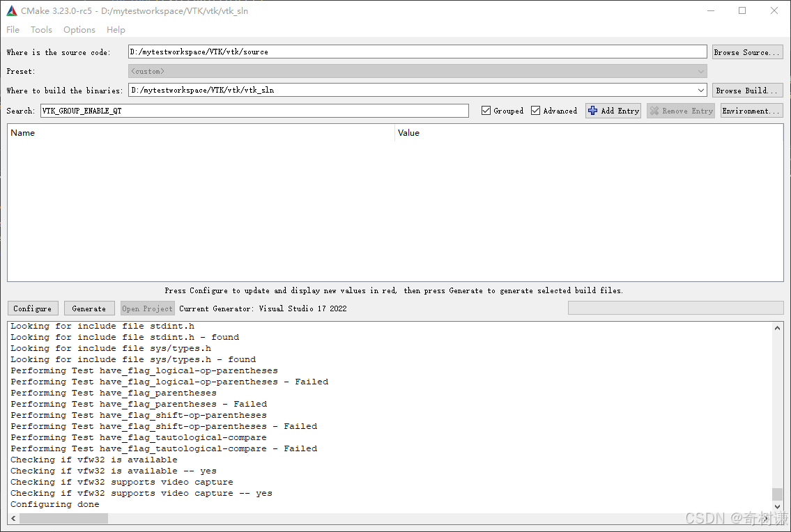Click the horizontal scrollbar thumb in log
The height and width of the screenshot is (532, 791).
[63, 518]
